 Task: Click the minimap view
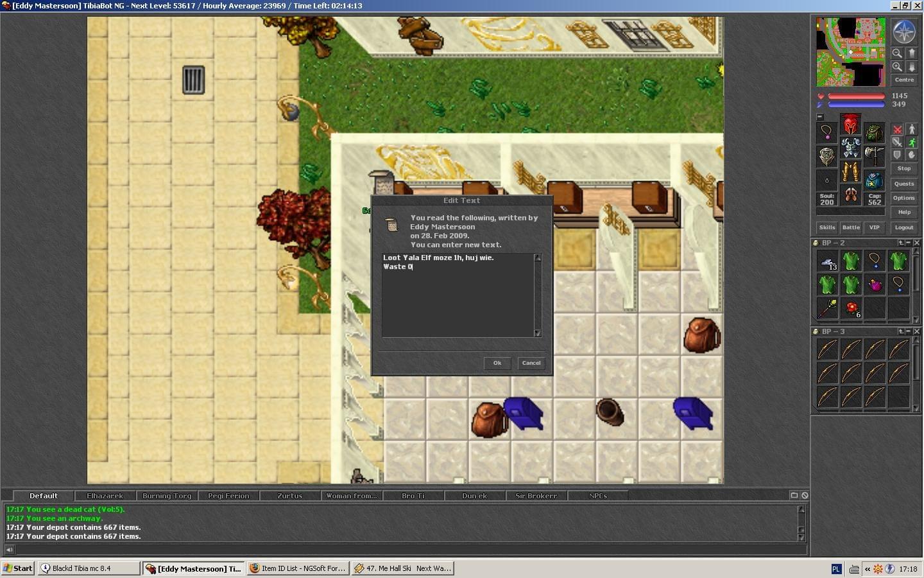(851, 52)
